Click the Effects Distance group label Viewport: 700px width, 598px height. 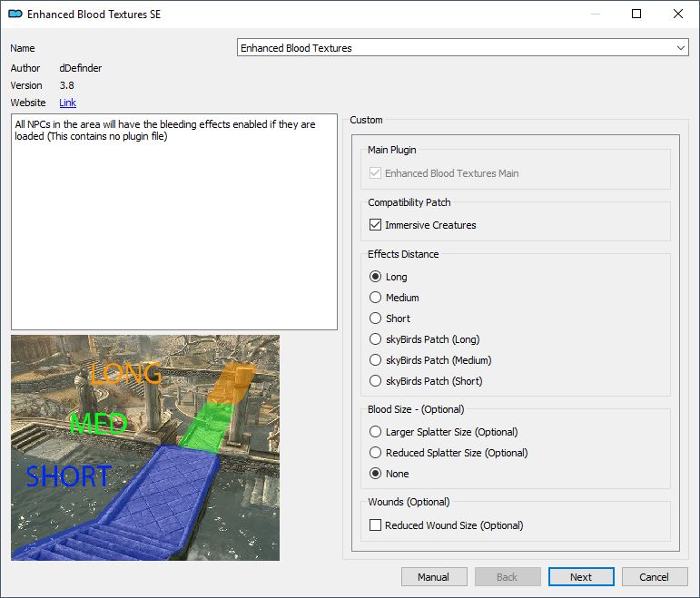tap(403, 254)
